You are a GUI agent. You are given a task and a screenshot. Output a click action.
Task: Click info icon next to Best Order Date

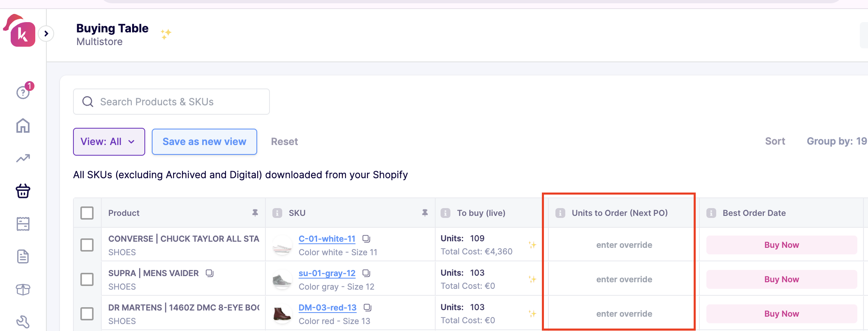click(x=711, y=213)
